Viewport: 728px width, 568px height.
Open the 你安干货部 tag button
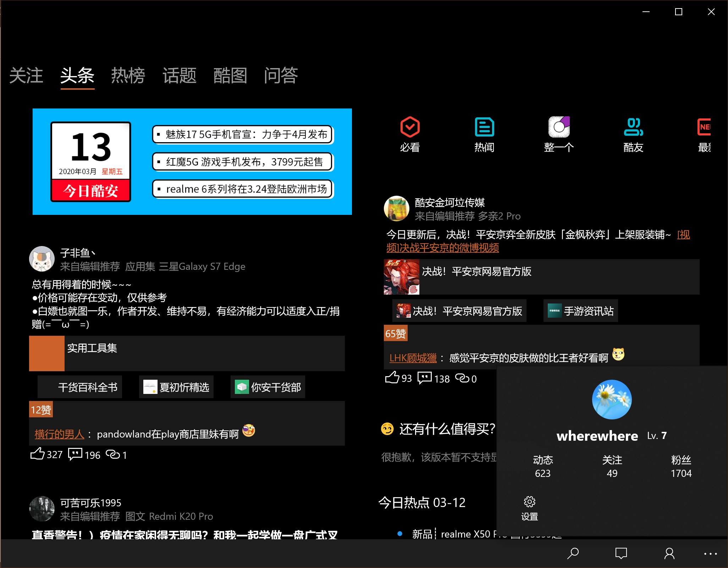[x=268, y=387]
